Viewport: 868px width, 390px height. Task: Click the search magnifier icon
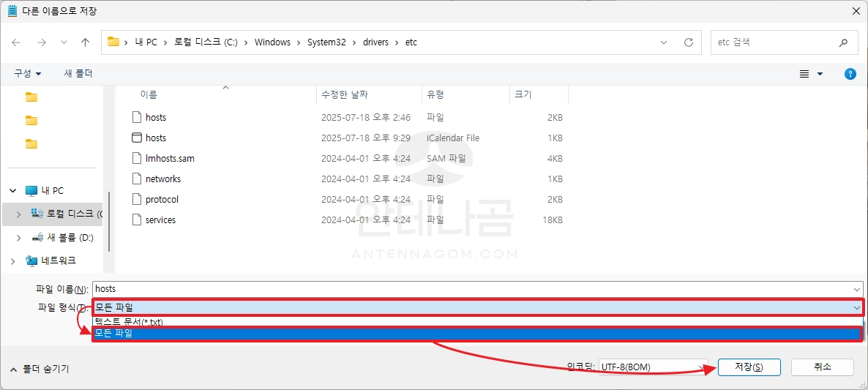[x=844, y=42]
